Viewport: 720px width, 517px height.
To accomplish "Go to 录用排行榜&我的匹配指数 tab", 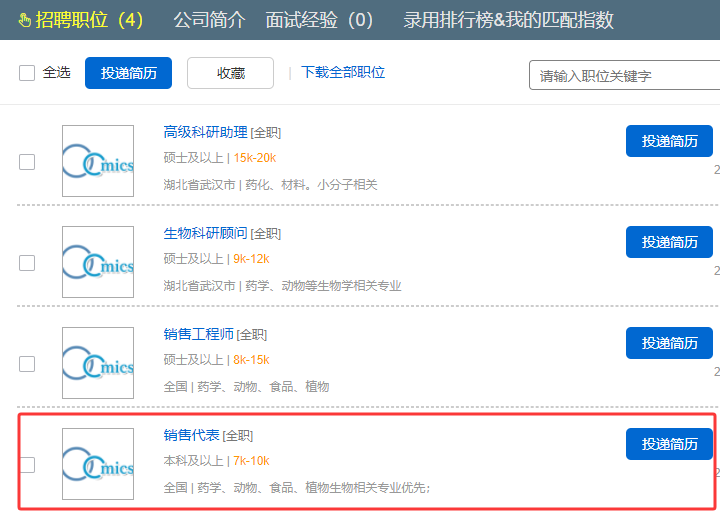I will coord(508,20).
